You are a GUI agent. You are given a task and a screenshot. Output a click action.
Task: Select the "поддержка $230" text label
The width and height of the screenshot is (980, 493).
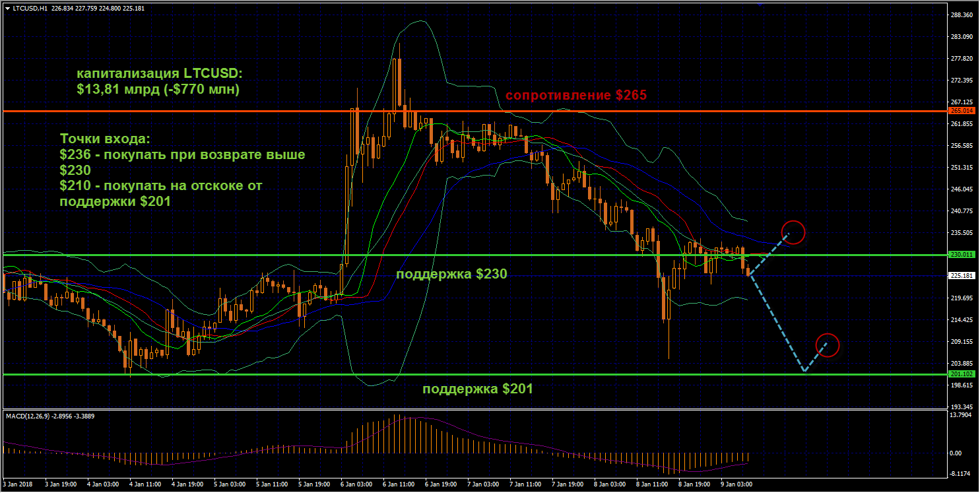(451, 273)
